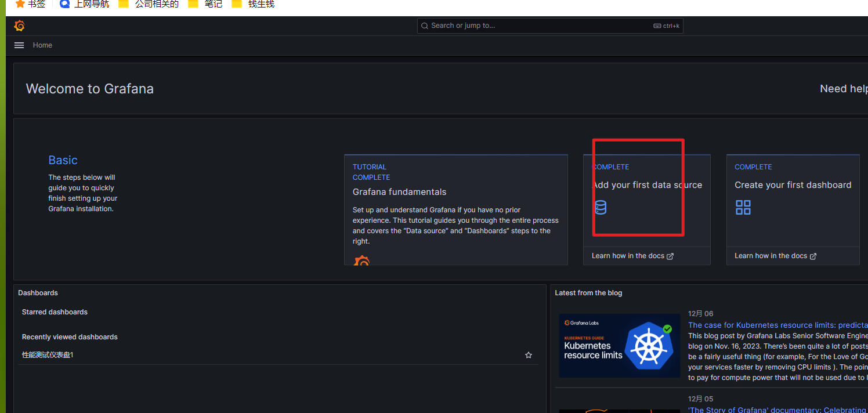Click the Home breadcrumb
The image size is (868, 413).
point(42,45)
